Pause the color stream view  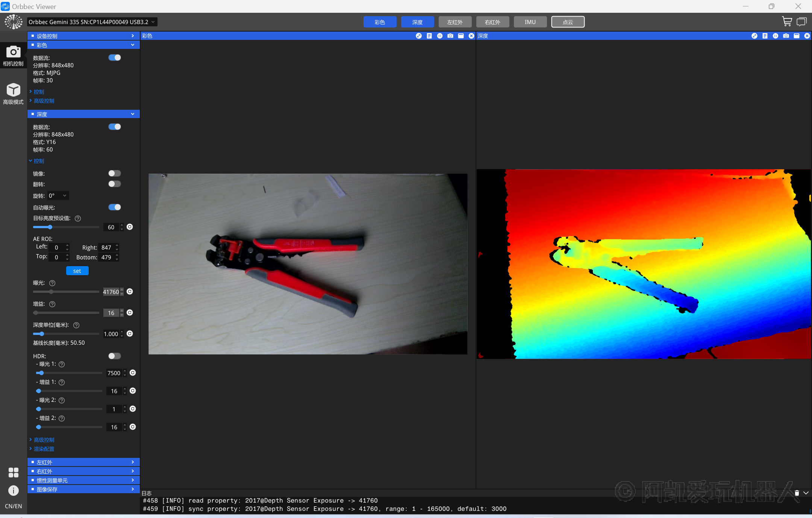tap(440, 36)
